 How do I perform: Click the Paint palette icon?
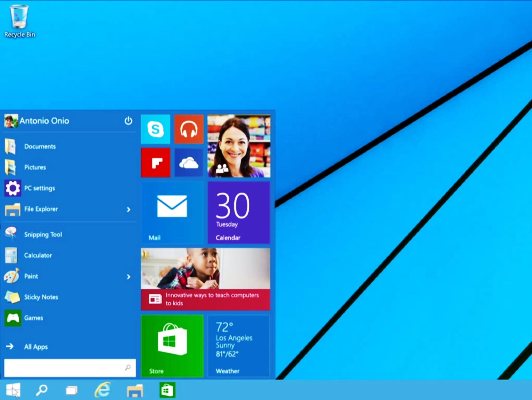click(x=12, y=276)
